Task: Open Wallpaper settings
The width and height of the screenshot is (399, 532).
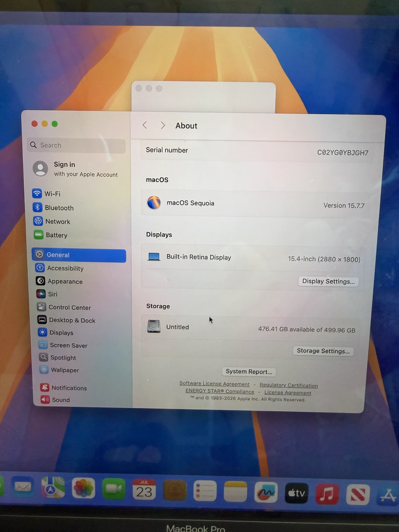Action: point(59,370)
